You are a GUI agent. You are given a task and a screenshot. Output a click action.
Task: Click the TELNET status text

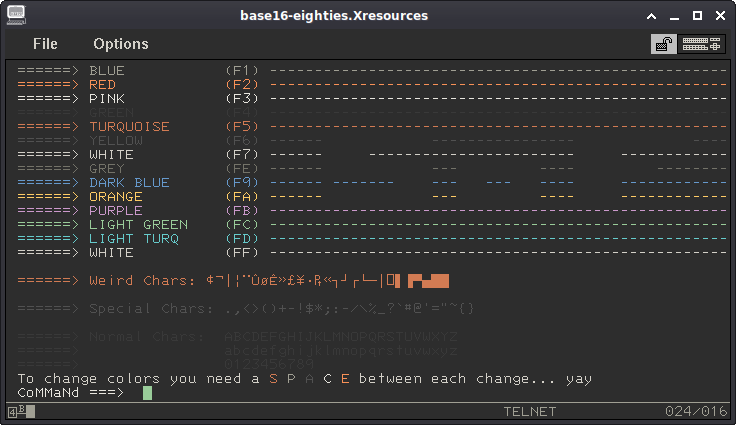(530, 412)
